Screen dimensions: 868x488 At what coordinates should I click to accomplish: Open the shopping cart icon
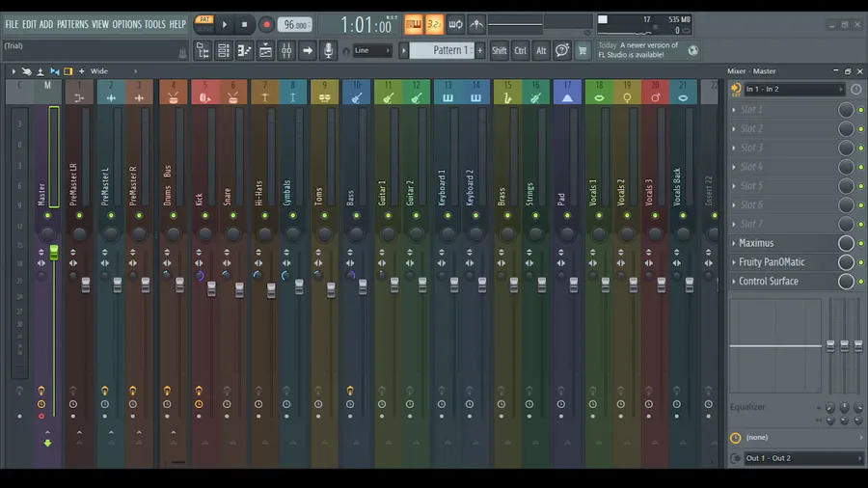click(x=583, y=51)
